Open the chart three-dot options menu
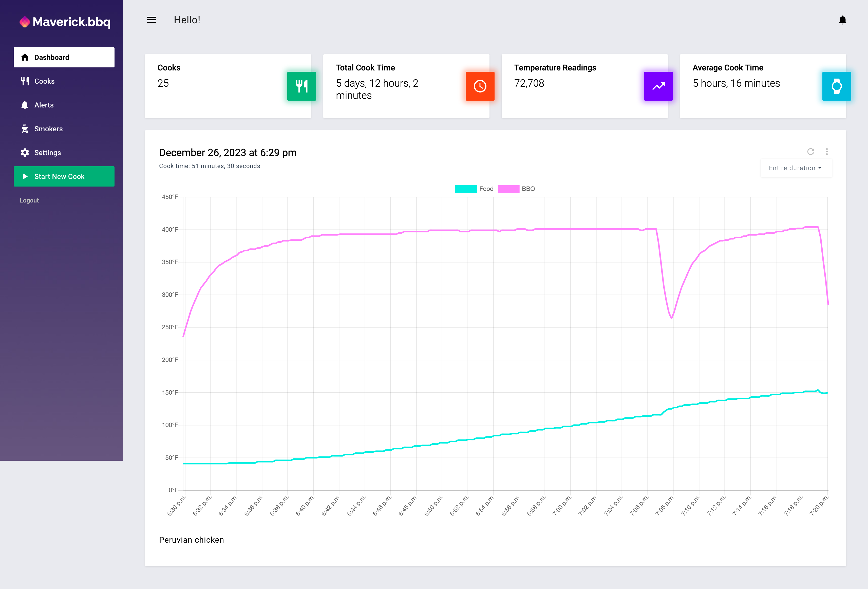Image resolution: width=868 pixels, height=589 pixels. [x=826, y=151]
